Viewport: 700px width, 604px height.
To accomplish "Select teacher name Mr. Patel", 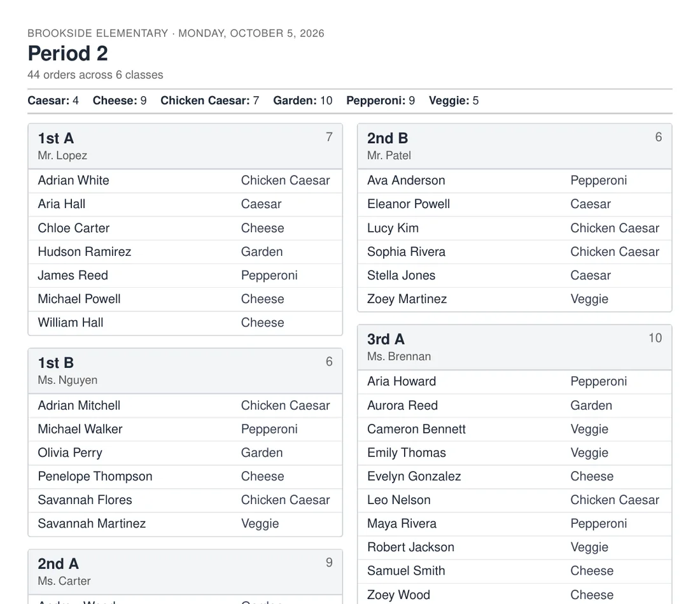I will click(389, 155).
